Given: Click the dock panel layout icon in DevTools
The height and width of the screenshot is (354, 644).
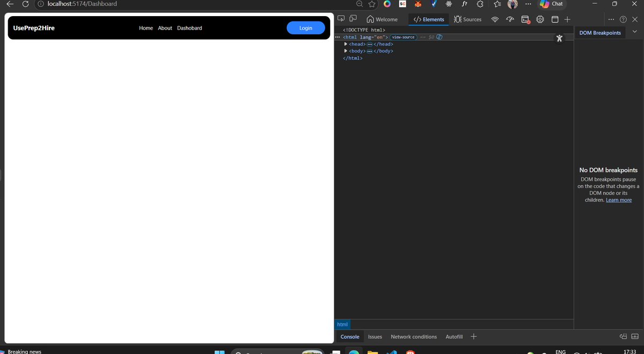Looking at the screenshot, I should click(x=555, y=19).
